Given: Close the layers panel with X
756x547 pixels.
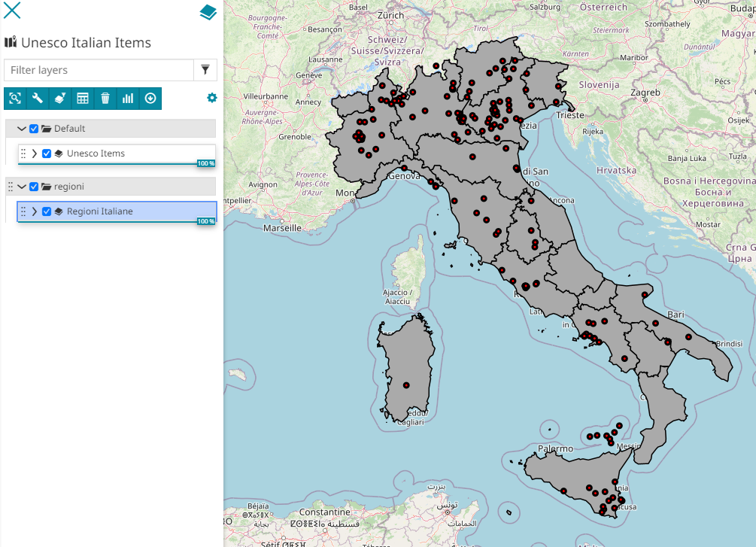Looking at the screenshot, I should click(x=13, y=11).
